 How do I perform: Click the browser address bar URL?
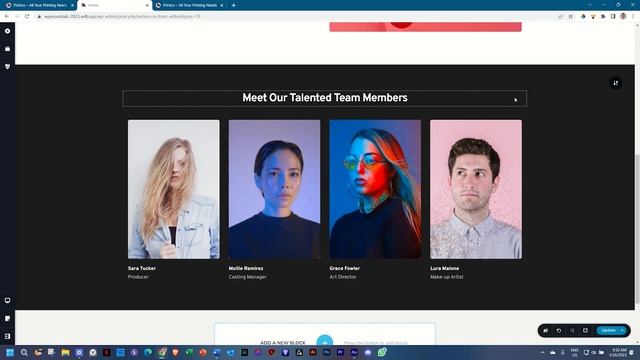pyautogui.click(x=122, y=16)
